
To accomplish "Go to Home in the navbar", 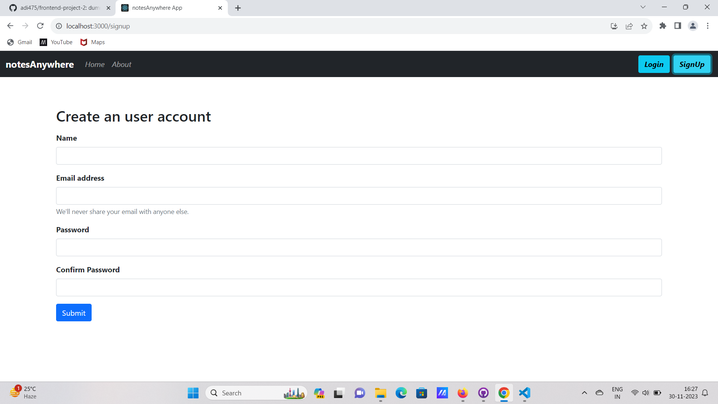I will click(95, 65).
